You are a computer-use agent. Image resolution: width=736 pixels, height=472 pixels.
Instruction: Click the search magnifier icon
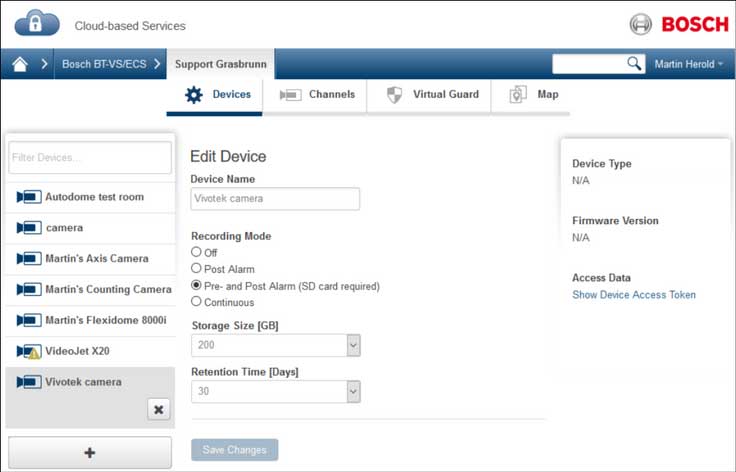pyautogui.click(x=634, y=64)
